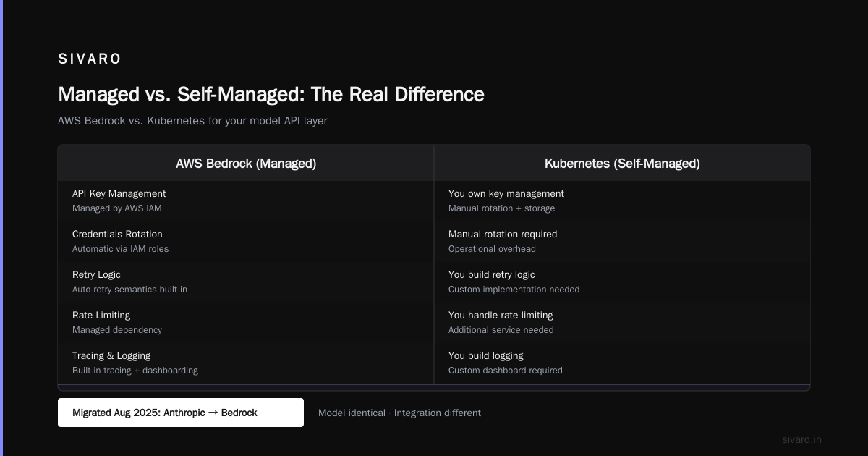Screen dimensions: 868x456
Task: Click 'You build retry logic' text
Action: coord(492,274)
